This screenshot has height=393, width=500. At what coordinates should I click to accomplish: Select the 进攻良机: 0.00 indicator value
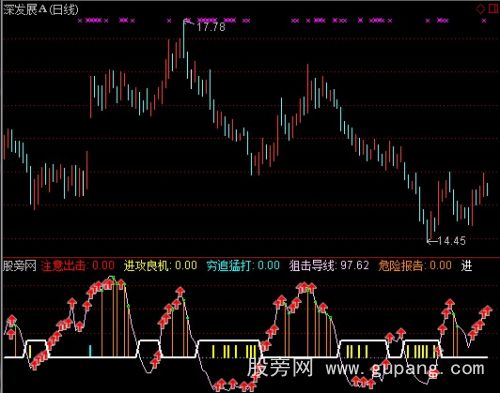click(x=161, y=266)
